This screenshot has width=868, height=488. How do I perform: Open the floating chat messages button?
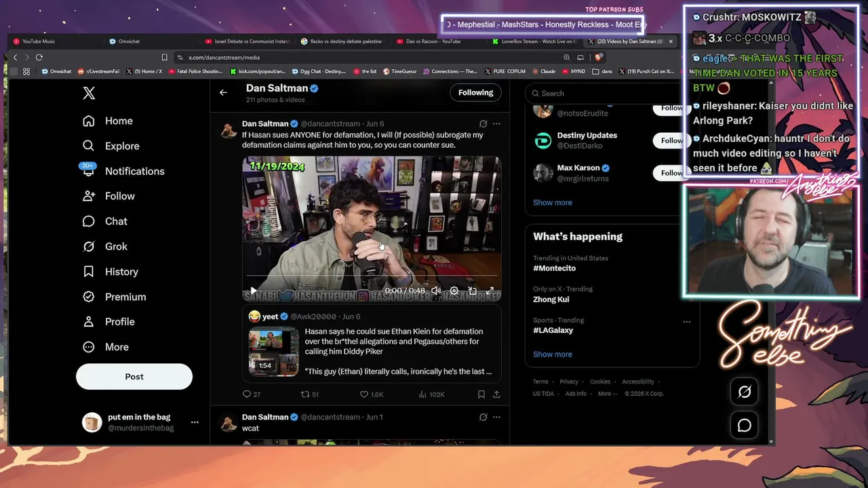(744, 426)
